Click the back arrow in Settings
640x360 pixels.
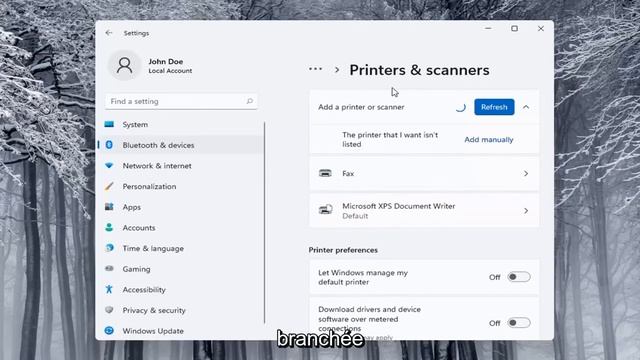pyautogui.click(x=109, y=33)
